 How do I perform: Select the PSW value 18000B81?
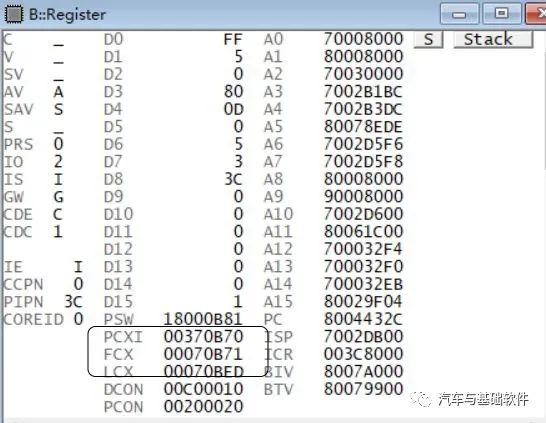(203, 319)
